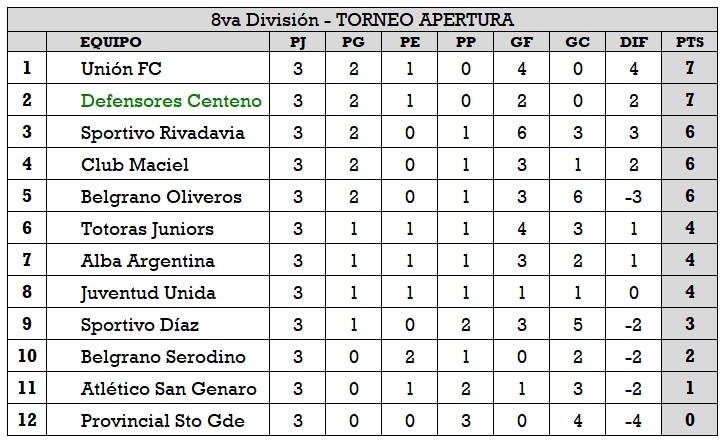Screen dimensions: 725x444
Task: Select the Juventud Unida team name
Action: click(x=148, y=293)
